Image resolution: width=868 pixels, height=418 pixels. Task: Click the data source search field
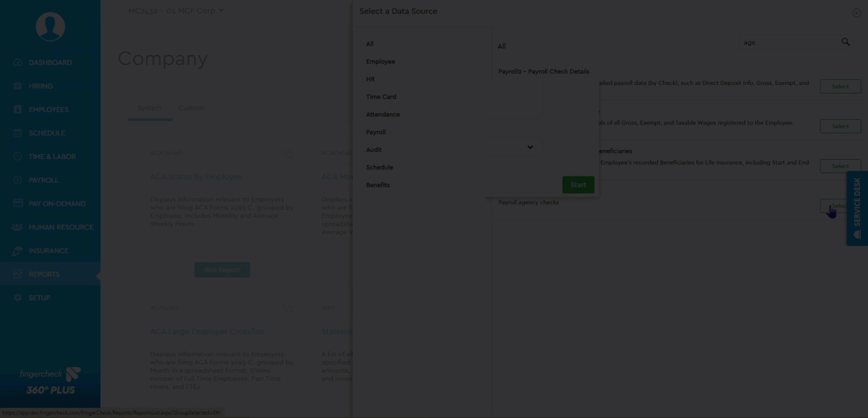[789, 42]
